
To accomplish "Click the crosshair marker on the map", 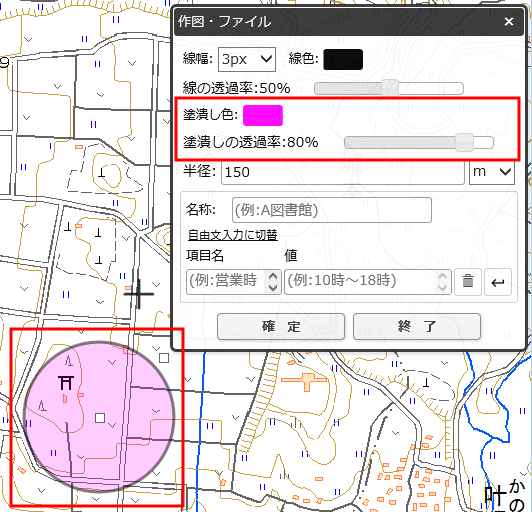I will tap(138, 294).
